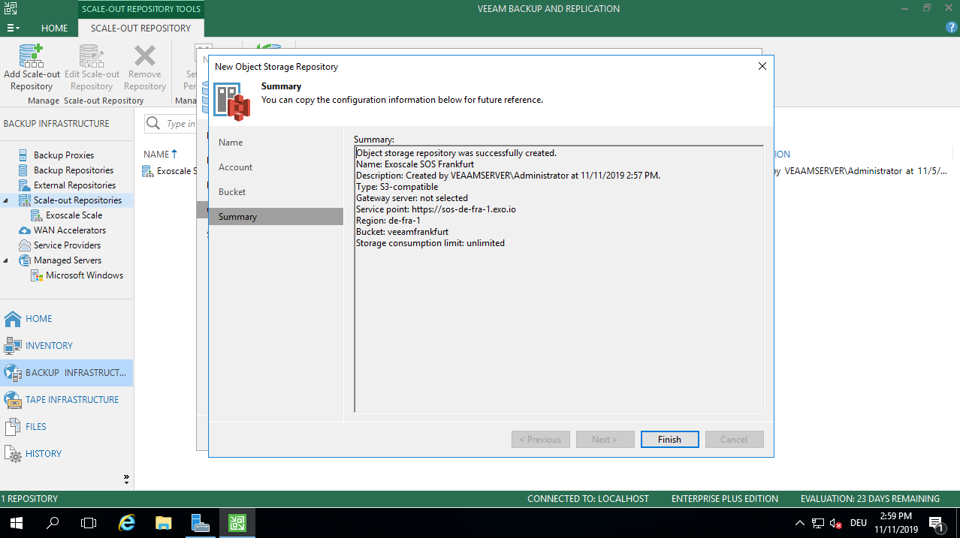Open the main application menu dropdown
Image resolution: width=960 pixels, height=538 pixels.
(x=13, y=28)
